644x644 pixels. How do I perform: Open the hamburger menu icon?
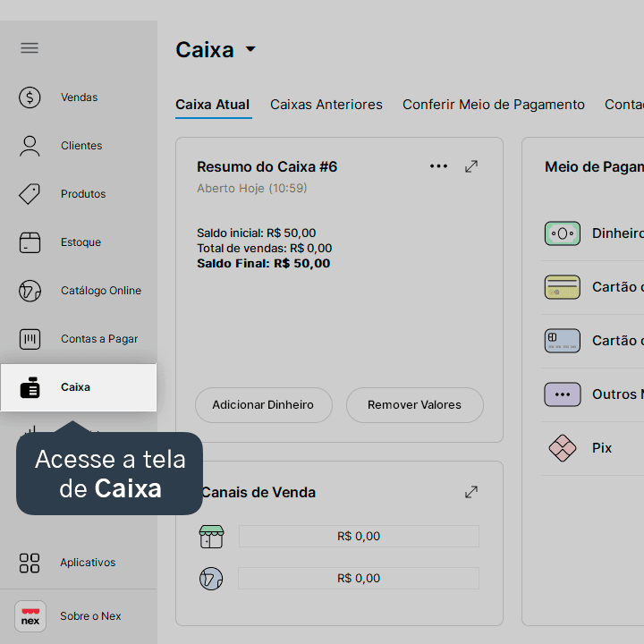(30, 48)
